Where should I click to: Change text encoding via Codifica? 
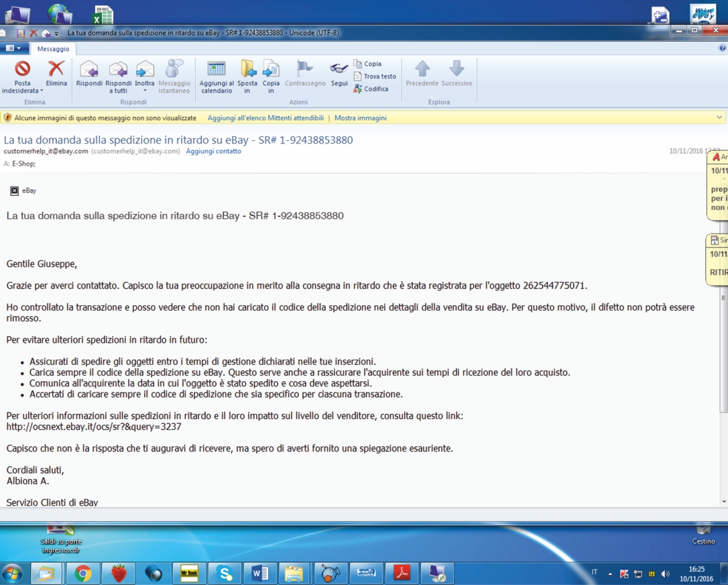click(371, 89)
